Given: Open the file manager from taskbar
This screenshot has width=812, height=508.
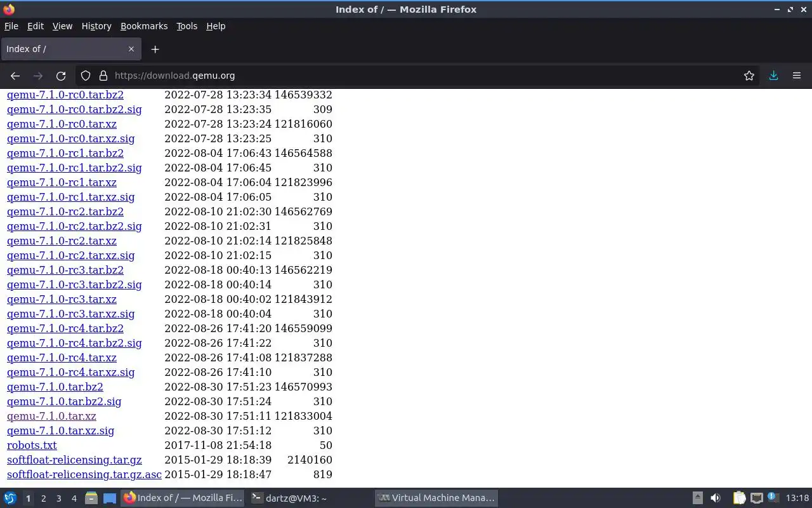Looking at the screenshot, I should (x=91, y=498).
